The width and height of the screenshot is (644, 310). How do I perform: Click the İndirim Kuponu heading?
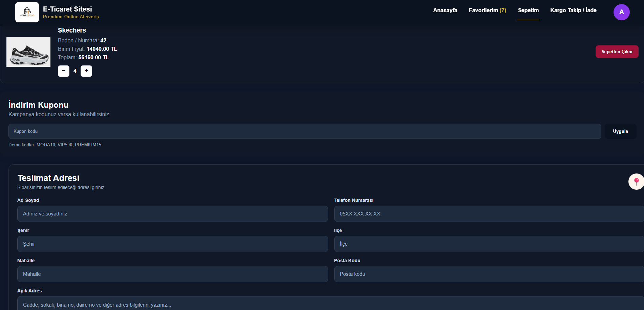[x=38, y=105]
